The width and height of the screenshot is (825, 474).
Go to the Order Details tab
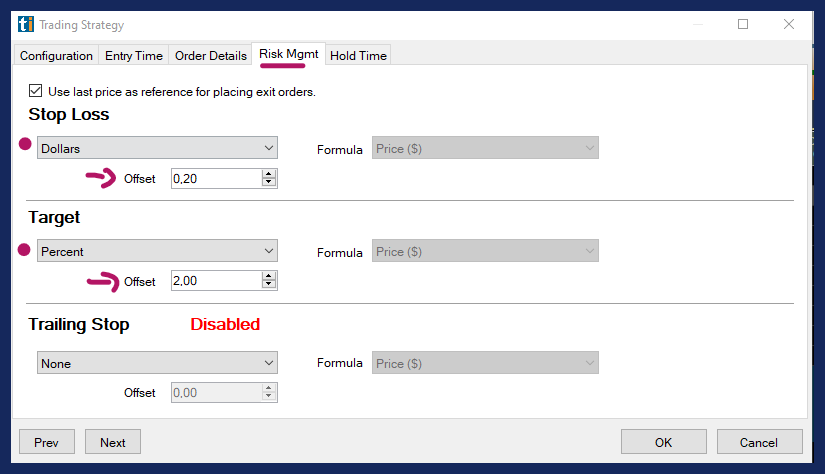tap(211, 56)
